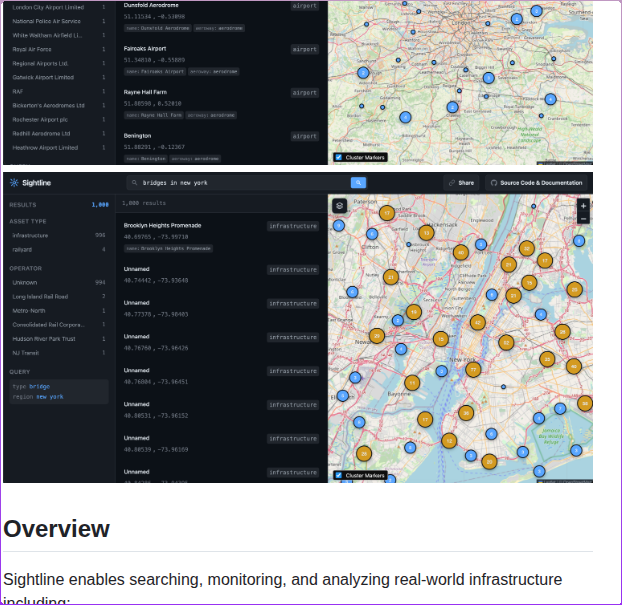This screenshot has height=605, width=622.
Task: Click the 'Overview' heading
Action: coord(56,528)
